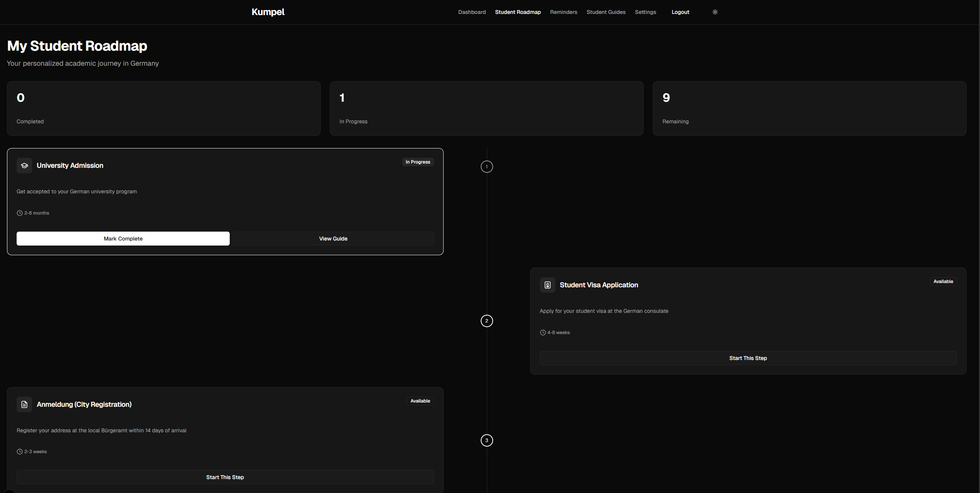Open the Settings page

(645, 12)
